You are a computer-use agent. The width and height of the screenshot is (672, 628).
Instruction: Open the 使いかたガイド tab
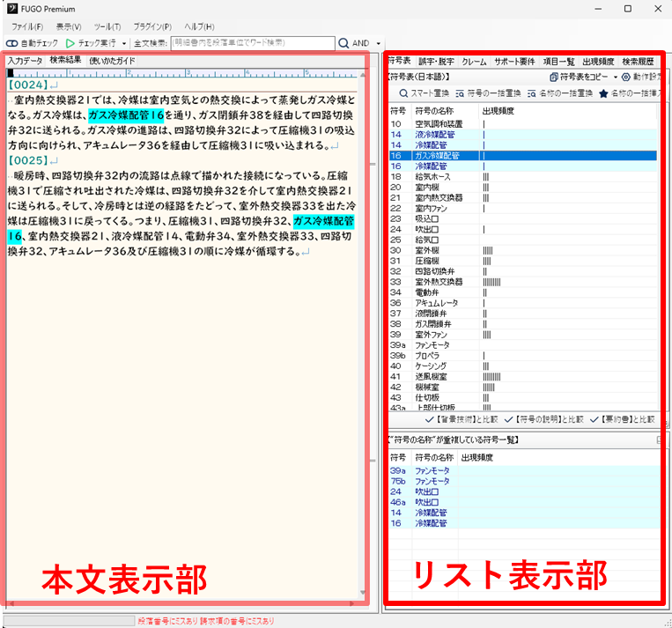coord(112,61)
